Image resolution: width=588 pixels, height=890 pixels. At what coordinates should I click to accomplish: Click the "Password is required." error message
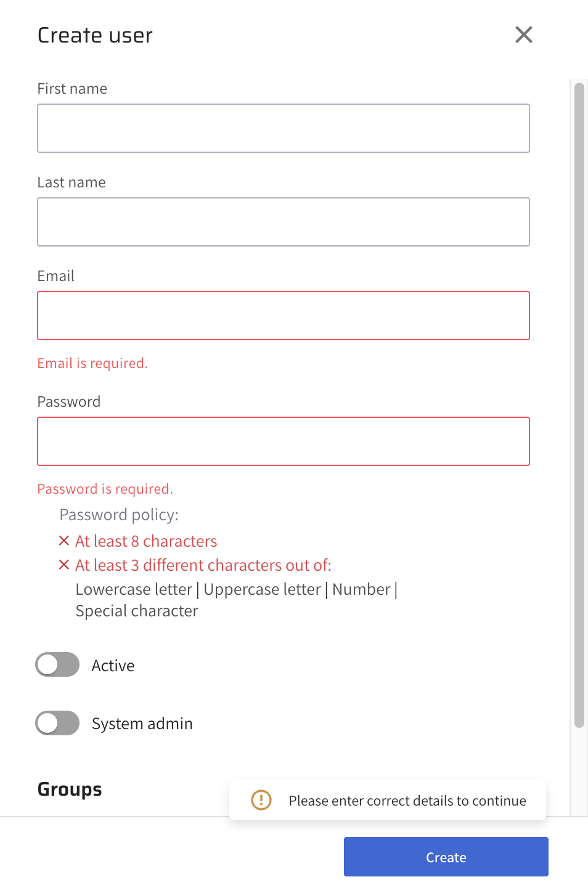[105, 489]
